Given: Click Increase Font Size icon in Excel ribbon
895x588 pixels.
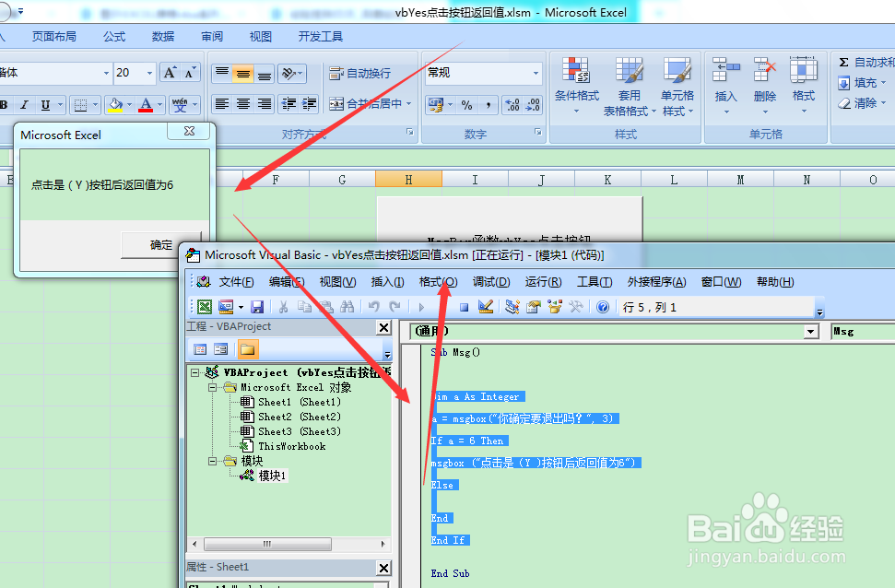Looking at the screenshot, I should [170, 73].
